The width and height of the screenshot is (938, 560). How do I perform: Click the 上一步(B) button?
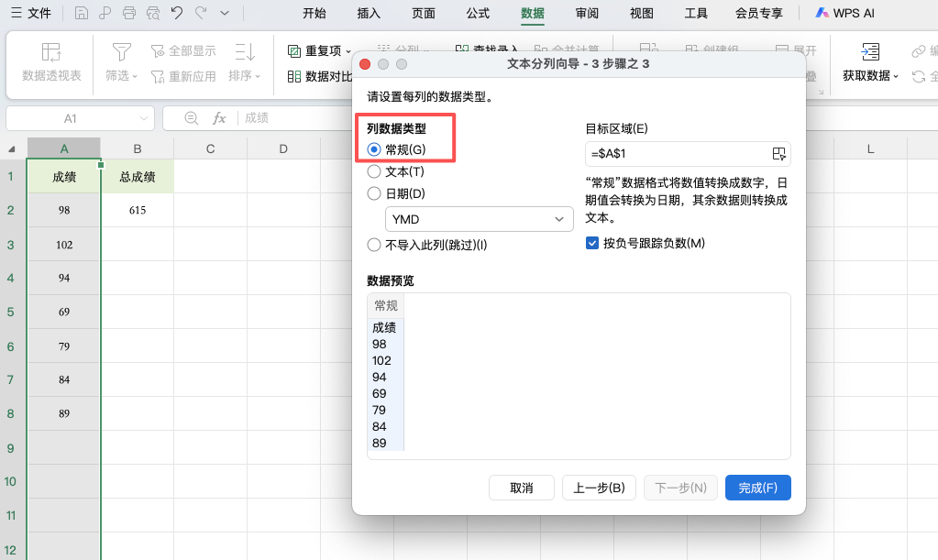[599, 488]
